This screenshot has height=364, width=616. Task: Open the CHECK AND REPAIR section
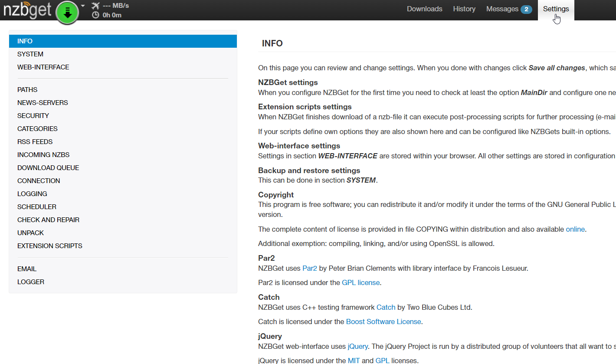[123, 220]
